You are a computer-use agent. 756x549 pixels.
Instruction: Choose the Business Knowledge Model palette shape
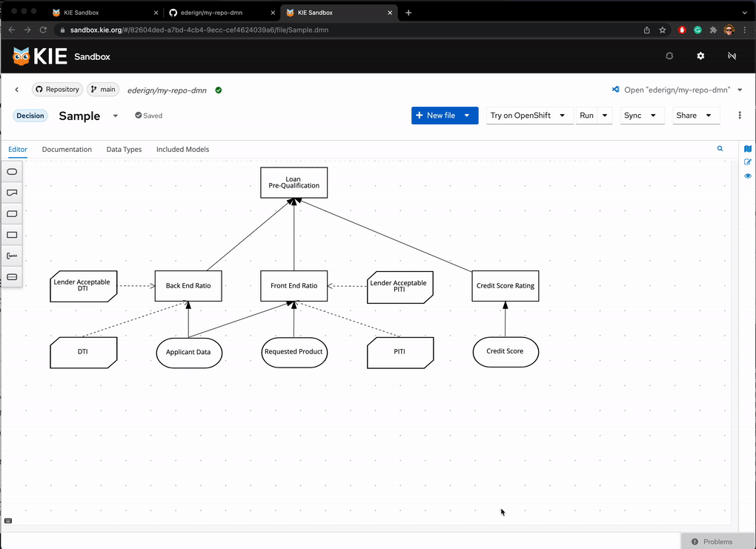click(12, 213)
